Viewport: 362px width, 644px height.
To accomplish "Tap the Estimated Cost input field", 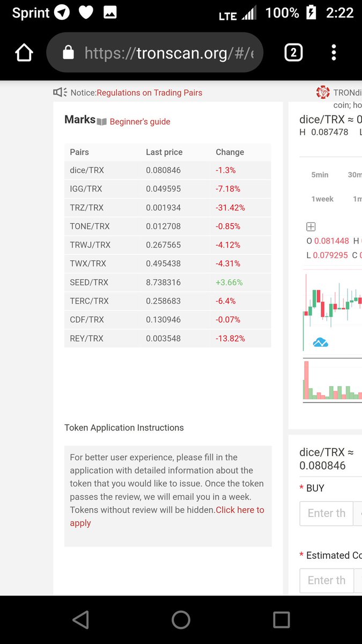I will [326, 581].
